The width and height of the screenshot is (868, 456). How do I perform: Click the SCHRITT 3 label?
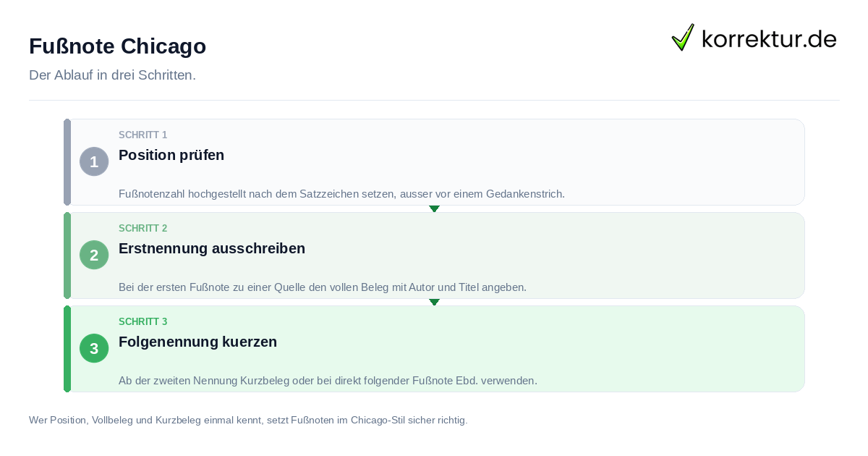click(143, 322)
